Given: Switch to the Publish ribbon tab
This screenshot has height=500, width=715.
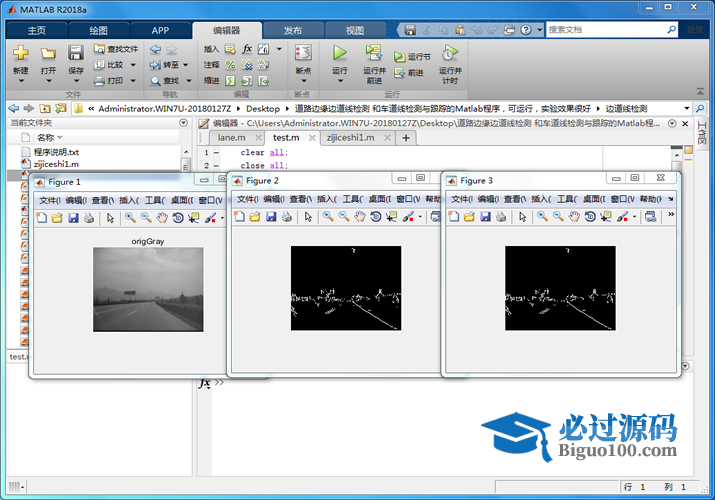Looking at the screenshot, I should (x=293, y=31).
